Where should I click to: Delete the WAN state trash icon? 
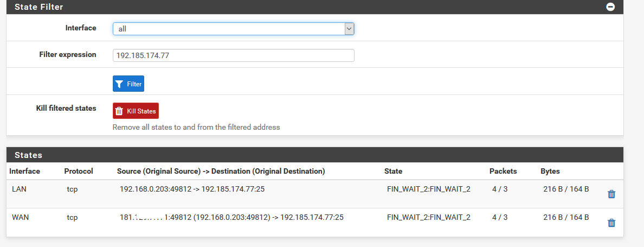click(611, 223)
